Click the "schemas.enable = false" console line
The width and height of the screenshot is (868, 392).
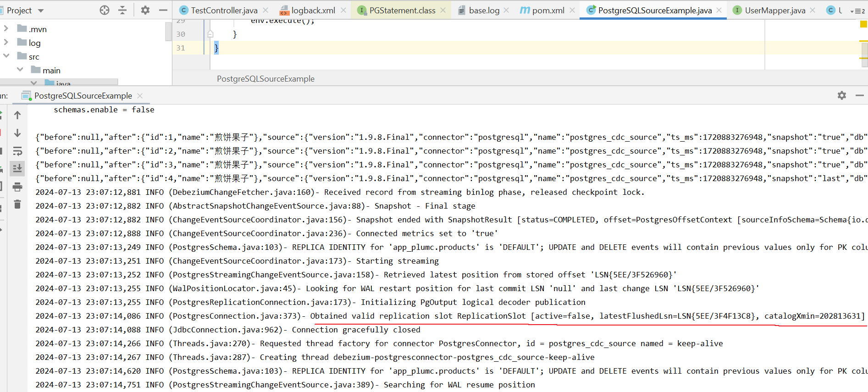coord(104,110)
